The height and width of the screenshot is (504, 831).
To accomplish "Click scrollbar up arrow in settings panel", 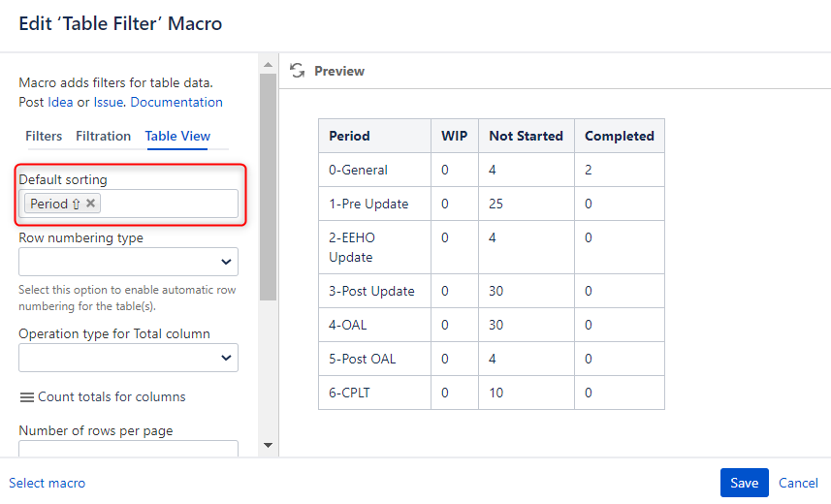I will 269,65.
